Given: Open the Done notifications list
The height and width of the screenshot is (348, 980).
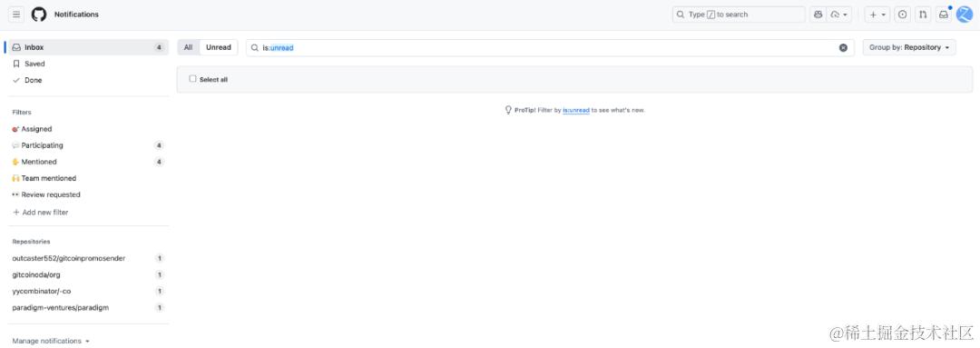Looking at the screenshot, I should (x=88, y=80).
